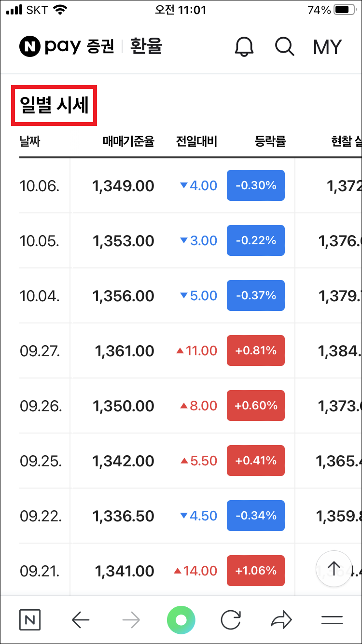The image size is (362, 644).
Task: Go back with the left arrow
Action: pos(81,620)
